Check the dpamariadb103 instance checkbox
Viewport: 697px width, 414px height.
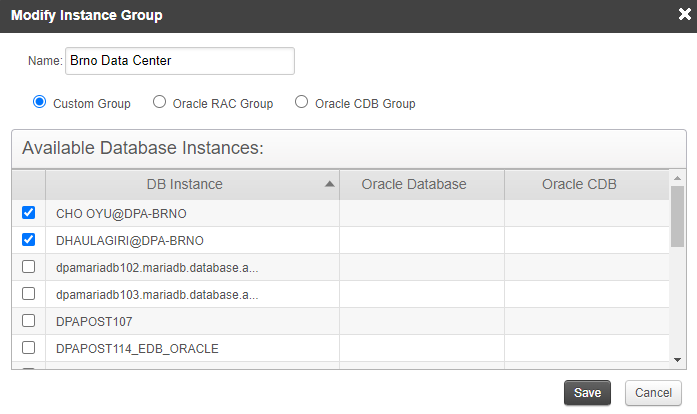pyautogui.click(x=28, y=294)
